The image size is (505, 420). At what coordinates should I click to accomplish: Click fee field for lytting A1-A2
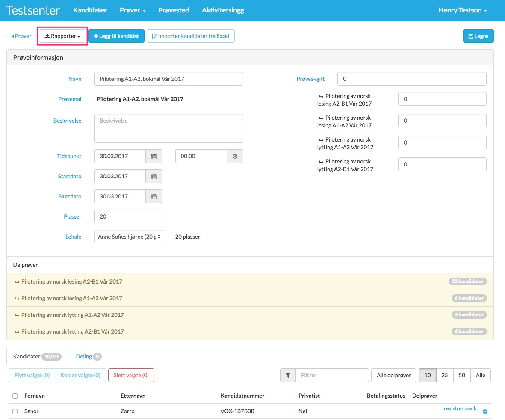coord(442,142)
